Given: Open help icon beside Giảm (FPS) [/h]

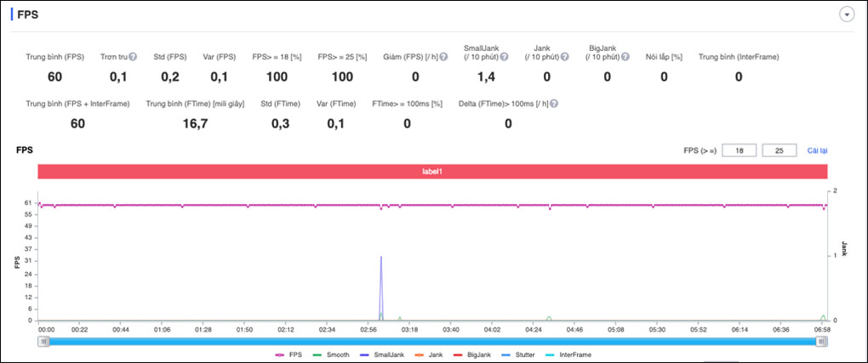Looking at the screenshot, I should pyautogui.click(x=443, y=56).
